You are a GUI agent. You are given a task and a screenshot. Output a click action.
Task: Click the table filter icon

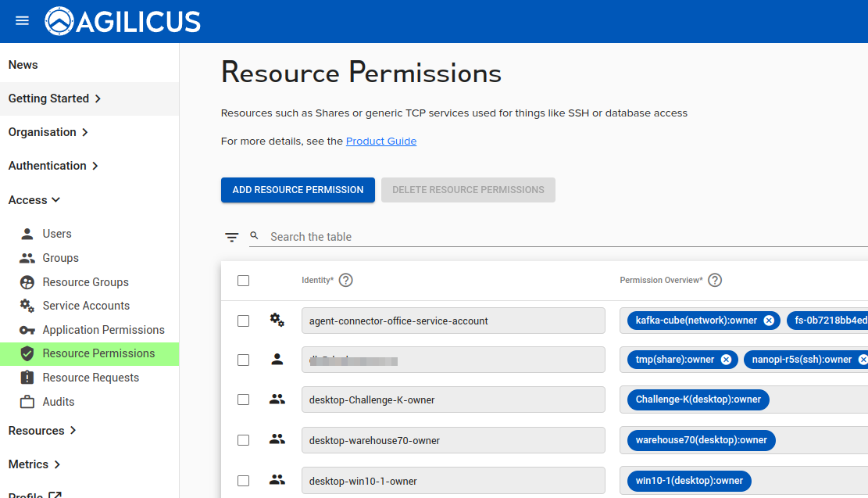coord(232,237)
